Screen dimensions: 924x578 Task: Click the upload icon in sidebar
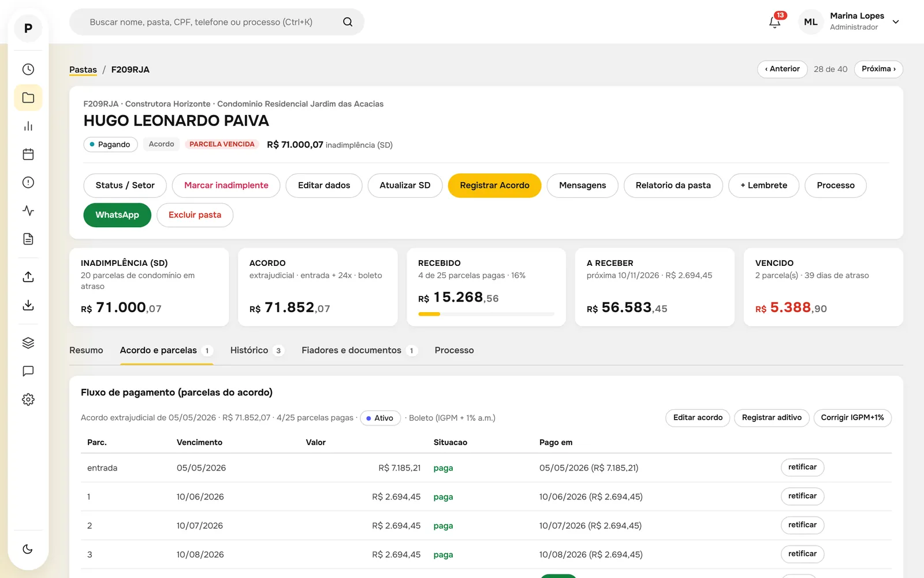point(28,277)
